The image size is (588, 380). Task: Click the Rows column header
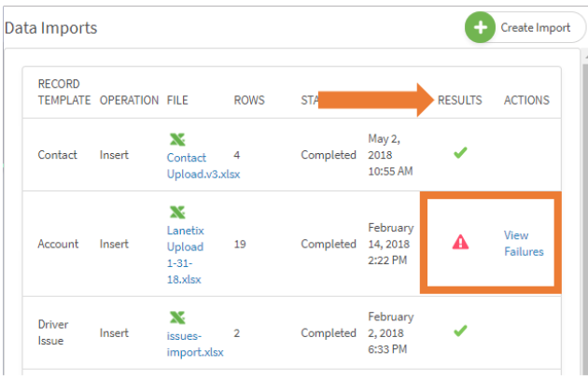[249, 100]
